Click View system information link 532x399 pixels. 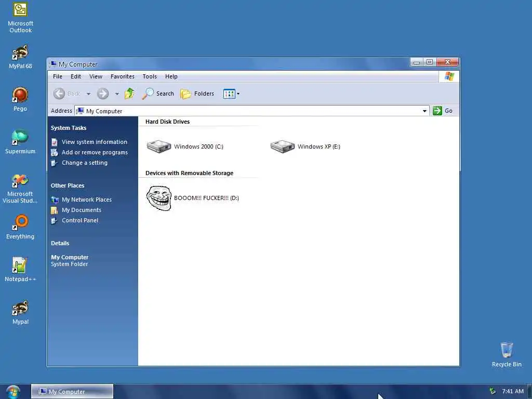(x=89, y=142)
